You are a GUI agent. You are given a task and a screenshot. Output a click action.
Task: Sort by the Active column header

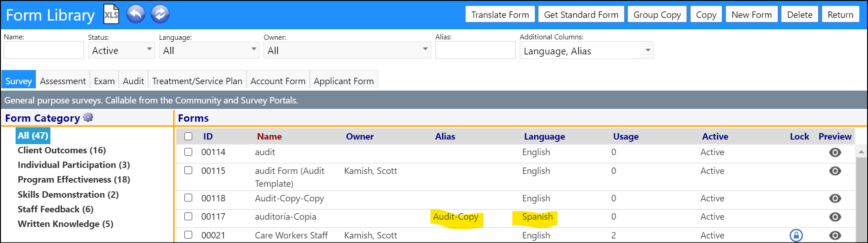(x=715, y=136)
